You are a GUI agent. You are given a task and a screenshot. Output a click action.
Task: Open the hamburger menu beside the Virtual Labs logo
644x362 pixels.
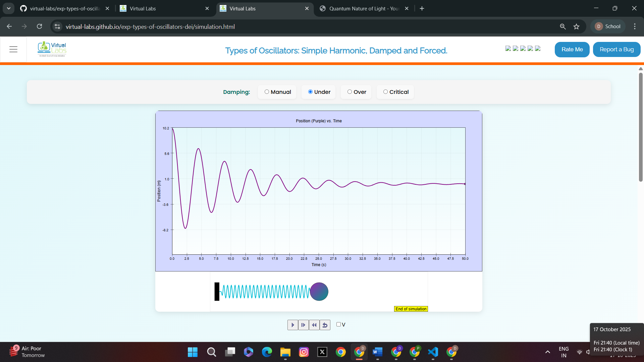point(13,49)
